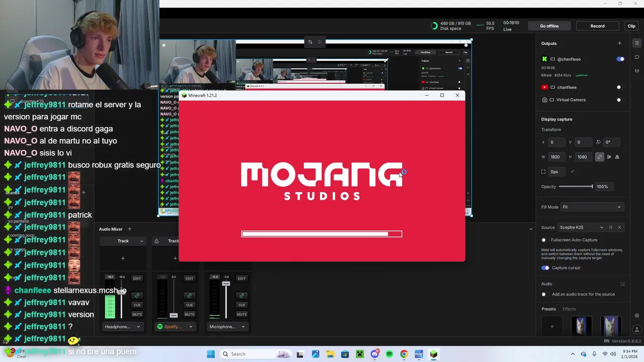Flip the source horizontally

coord(609,157)
